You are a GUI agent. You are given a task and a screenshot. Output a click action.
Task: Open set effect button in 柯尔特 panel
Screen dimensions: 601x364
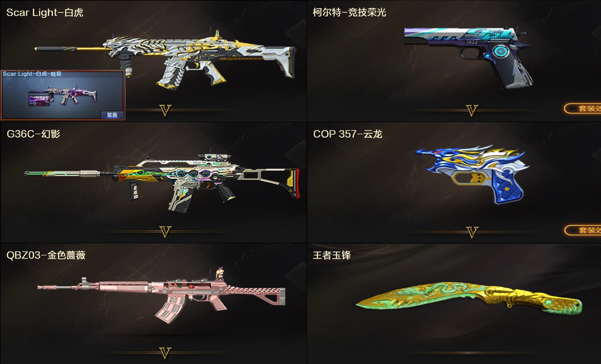point(583,109)
